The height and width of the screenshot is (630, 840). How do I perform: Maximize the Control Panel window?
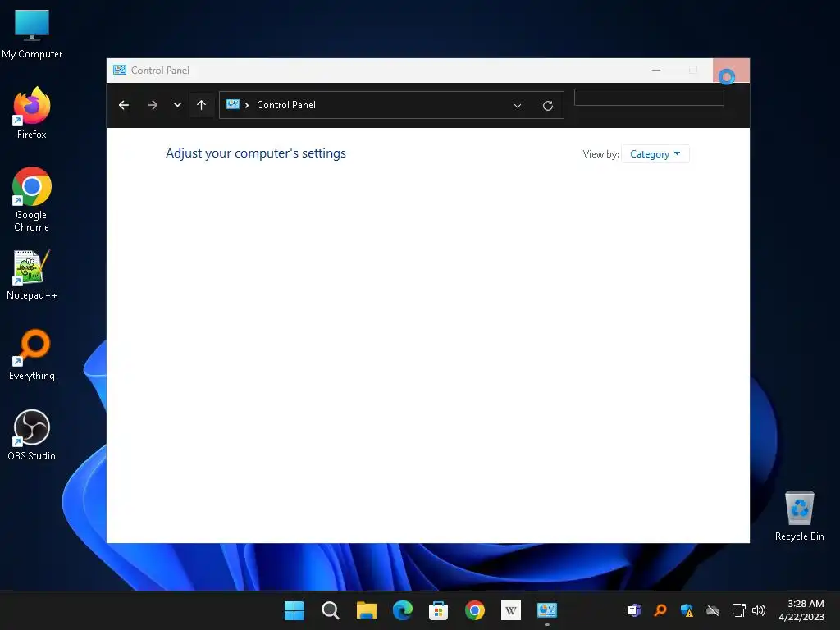[x=693, y=71]
